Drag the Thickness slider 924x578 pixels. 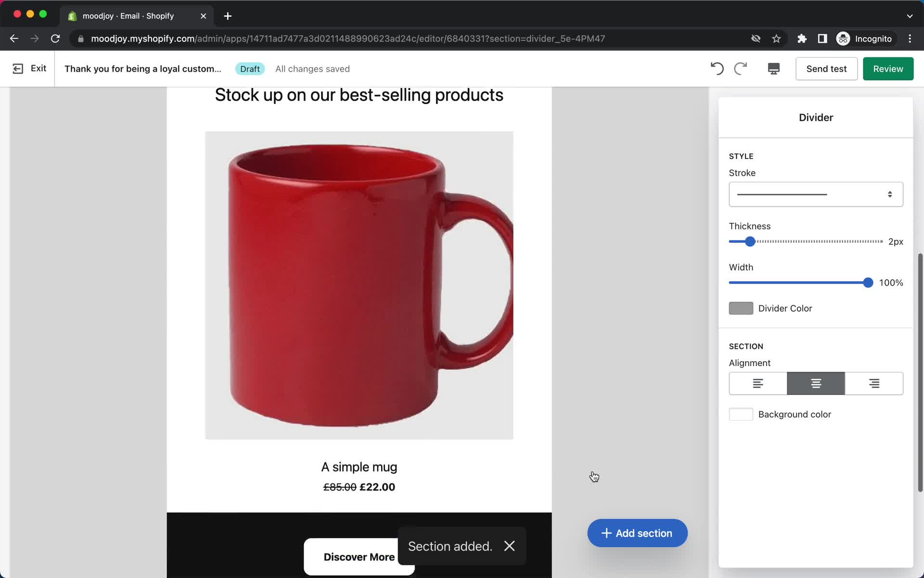coord(750,241)
